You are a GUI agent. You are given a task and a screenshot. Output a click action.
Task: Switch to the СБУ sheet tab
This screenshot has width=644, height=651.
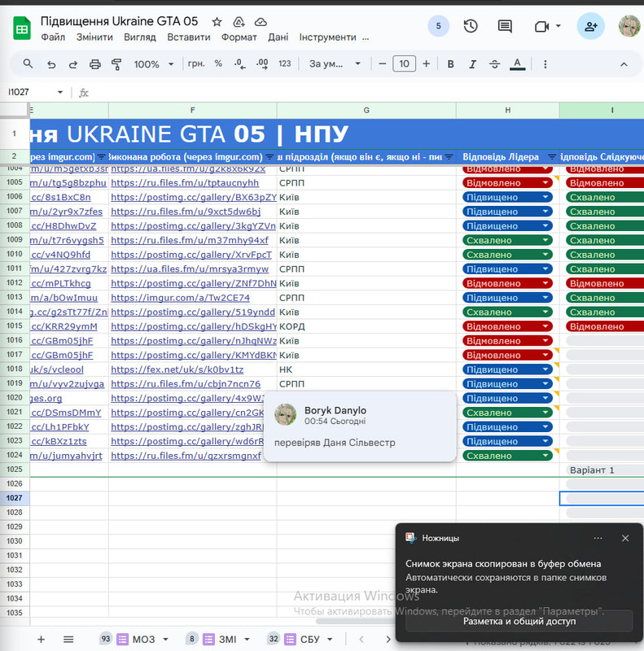309,639
